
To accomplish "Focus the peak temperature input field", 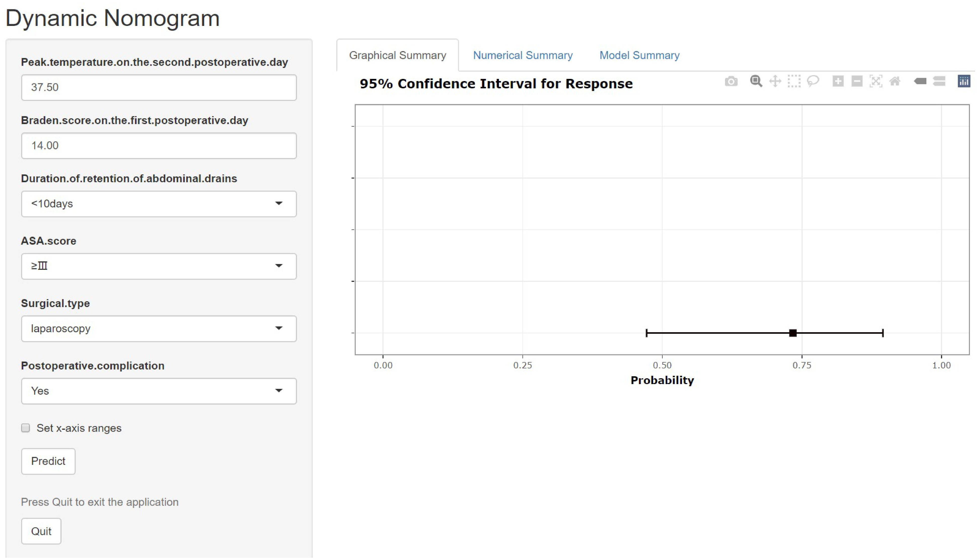I will [159, 88].
